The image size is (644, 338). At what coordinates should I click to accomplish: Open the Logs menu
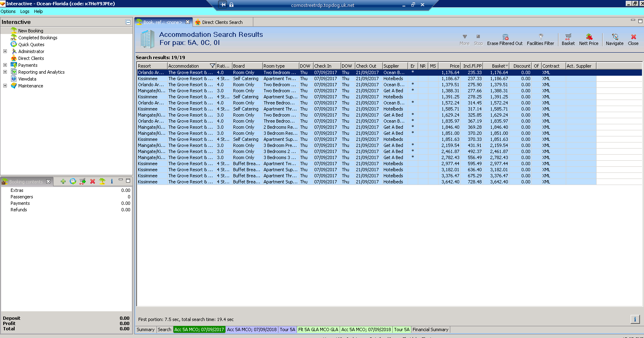pyautogui.click(x=25, y=11)
